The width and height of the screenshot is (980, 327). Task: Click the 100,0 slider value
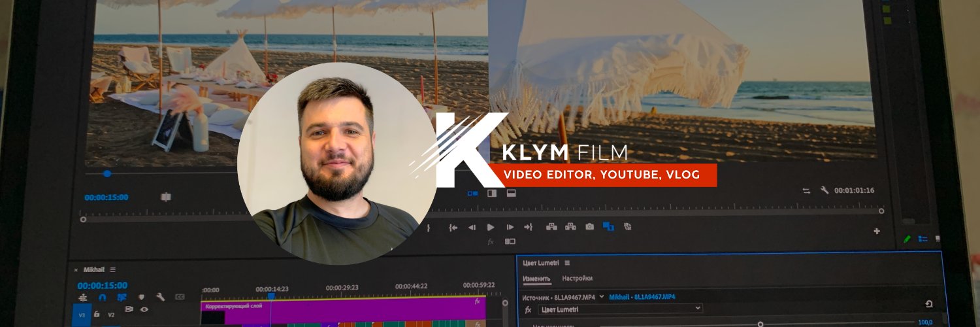925,322
